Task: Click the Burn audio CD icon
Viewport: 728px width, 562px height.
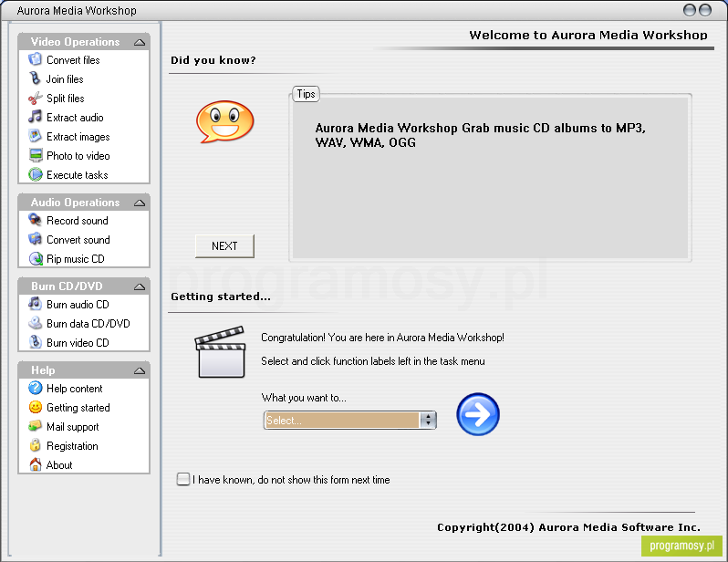Action: pos(36,304)
